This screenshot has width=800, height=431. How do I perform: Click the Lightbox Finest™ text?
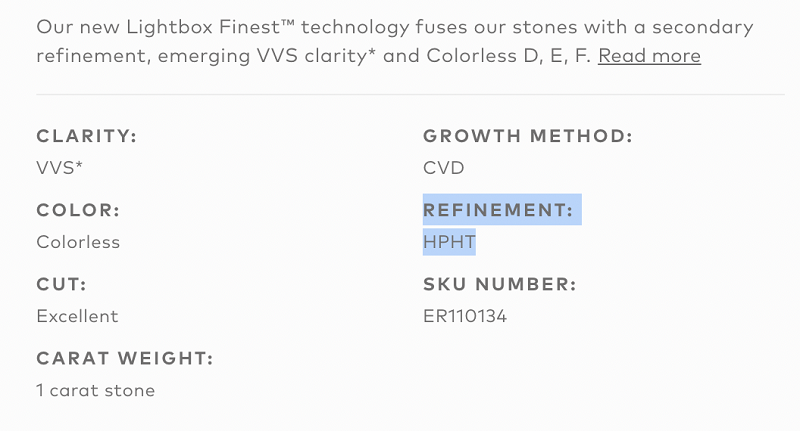[x=210, y=27]
